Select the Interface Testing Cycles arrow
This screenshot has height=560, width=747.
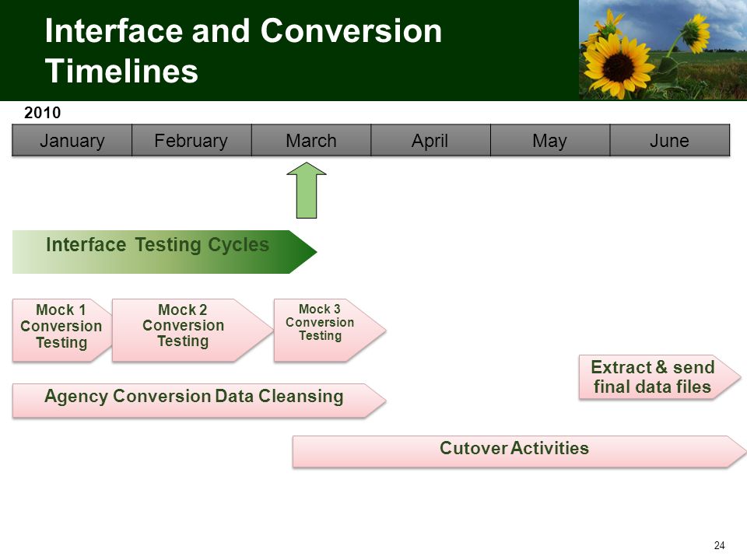point(164,252)
